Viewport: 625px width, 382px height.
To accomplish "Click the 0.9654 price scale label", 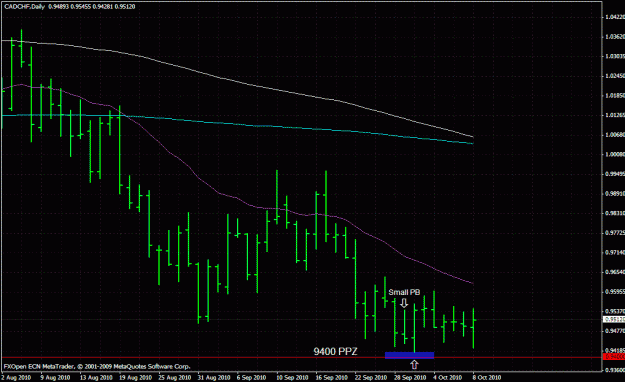I will pyautogui.click(x=614, y=272).
